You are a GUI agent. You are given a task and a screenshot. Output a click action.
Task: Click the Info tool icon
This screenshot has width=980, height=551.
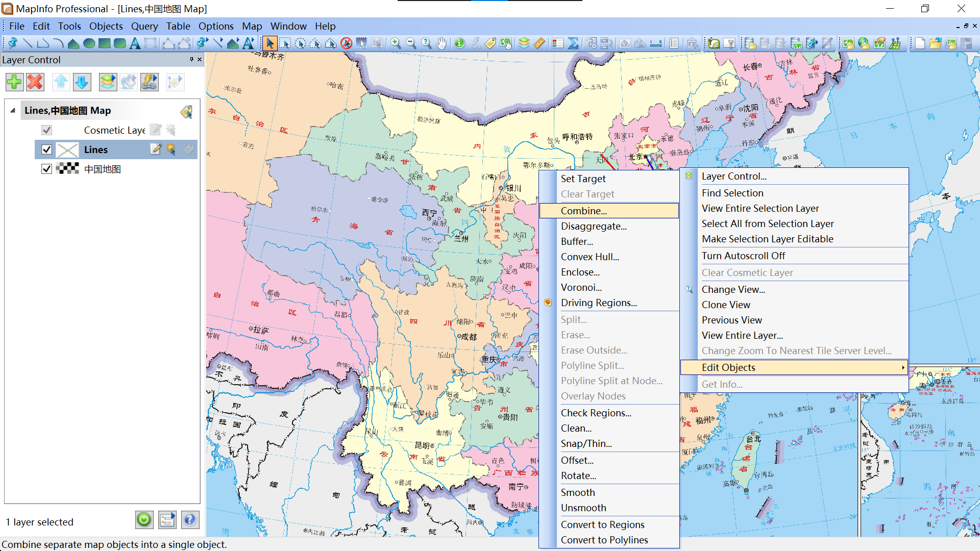point(459,43)
